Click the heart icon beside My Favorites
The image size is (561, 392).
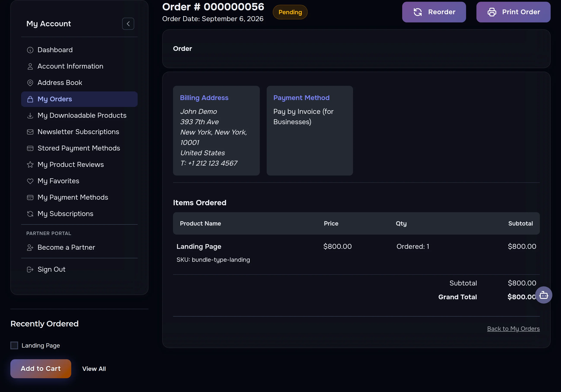pyautogui.click(x=30, y=181)
